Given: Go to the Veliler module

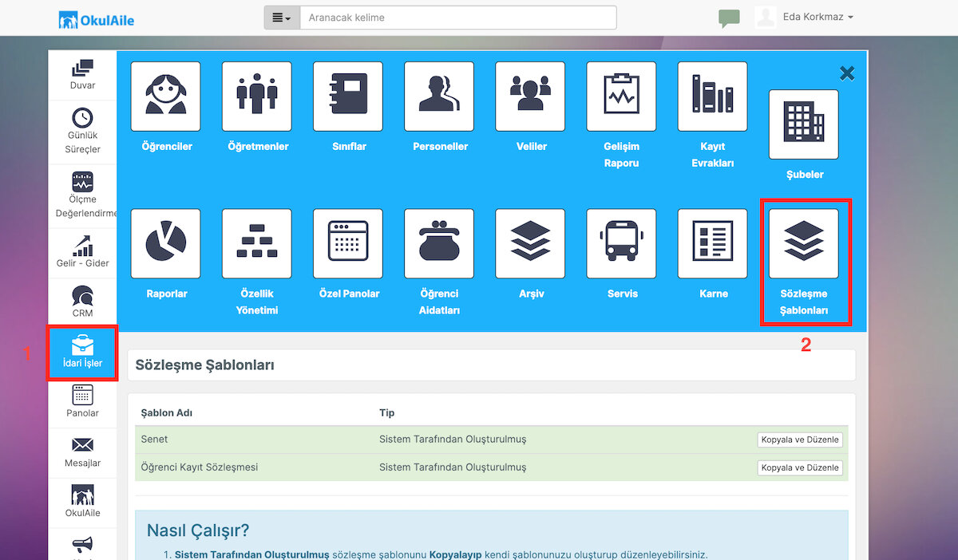Looking at the screenshot, I should coord(530,97).
